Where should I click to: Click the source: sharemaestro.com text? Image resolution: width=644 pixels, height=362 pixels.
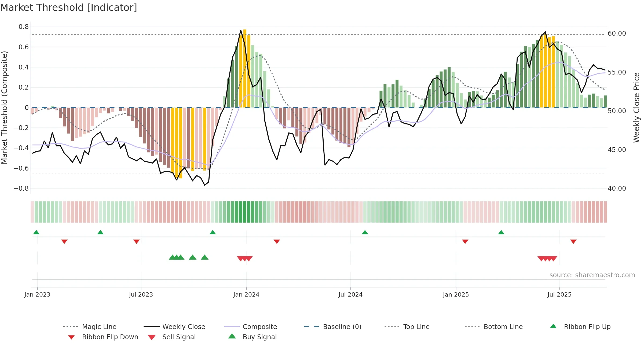click(592, 275)
